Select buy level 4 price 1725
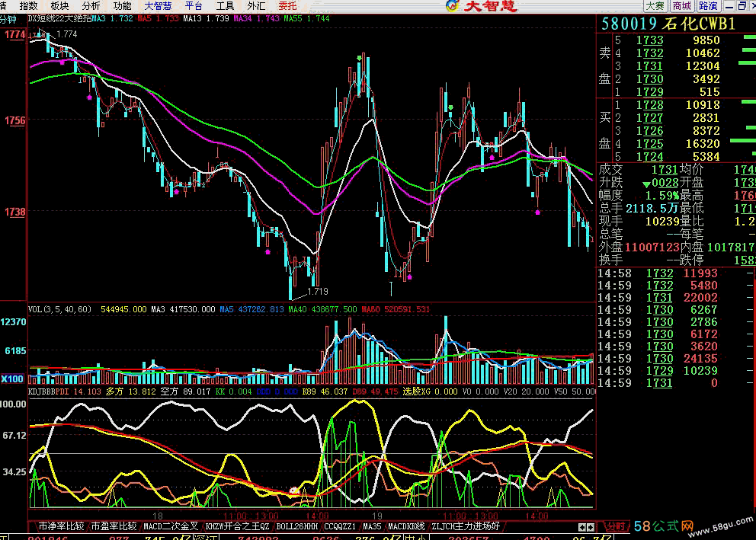Viewport: 756px width, 540px height. click(x=649, y=144)
